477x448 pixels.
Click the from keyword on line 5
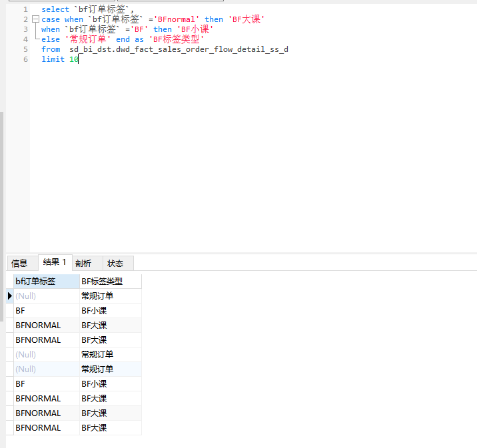click(x=51, y=49)
